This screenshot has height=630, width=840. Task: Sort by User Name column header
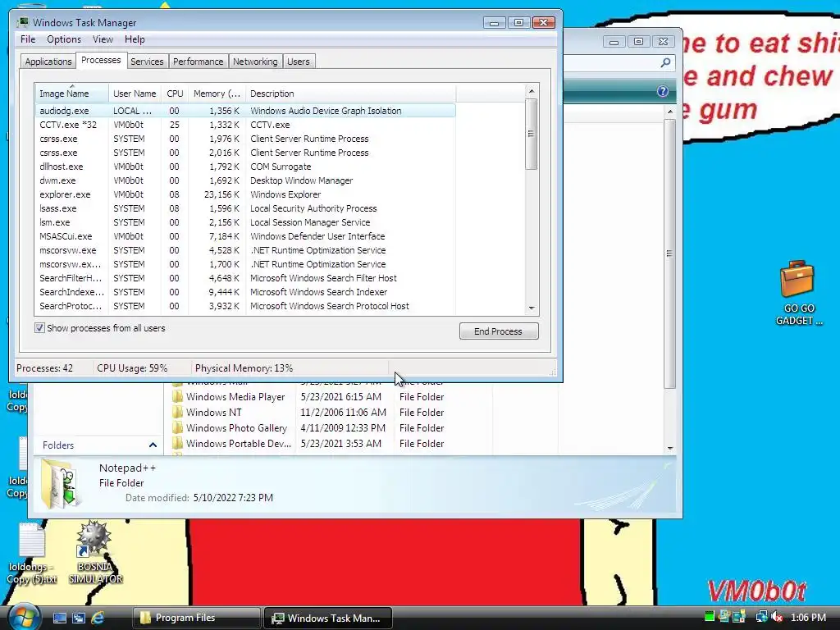coord(135,94)
